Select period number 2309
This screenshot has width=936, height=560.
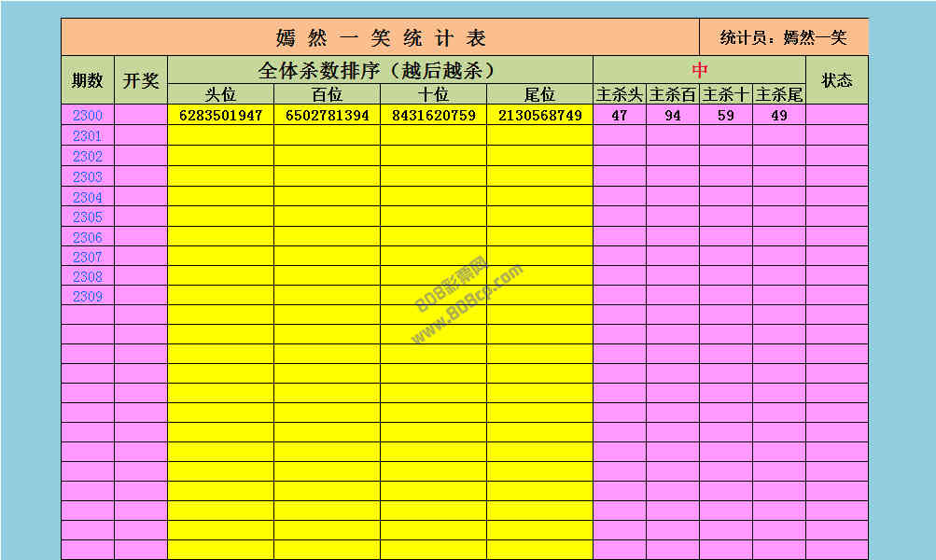[x=88, y=297]
